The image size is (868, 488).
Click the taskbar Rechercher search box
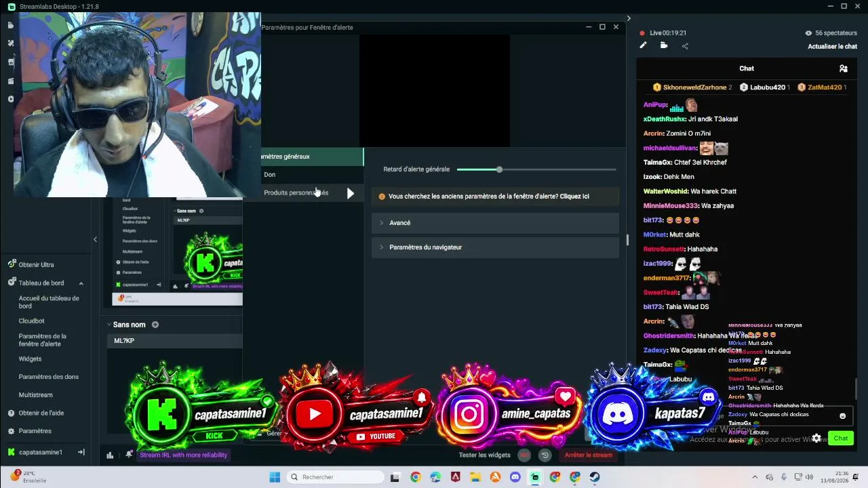335,477
